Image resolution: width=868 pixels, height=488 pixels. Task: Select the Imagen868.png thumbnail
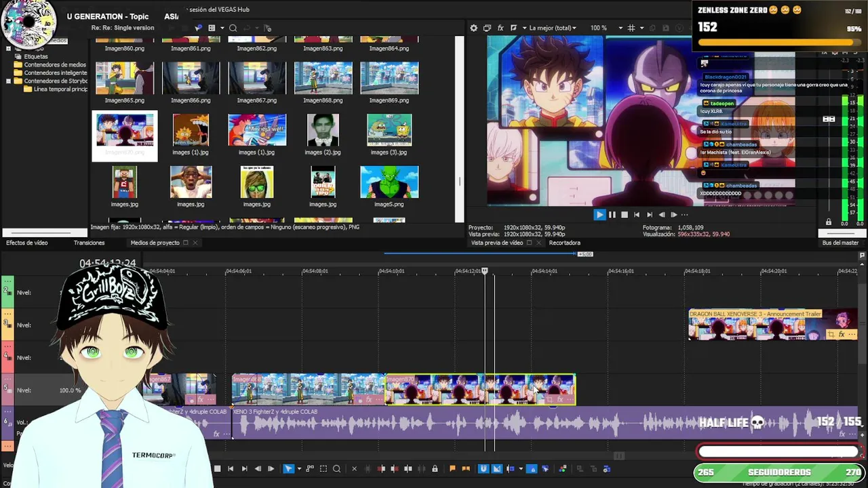pos(323,78)
